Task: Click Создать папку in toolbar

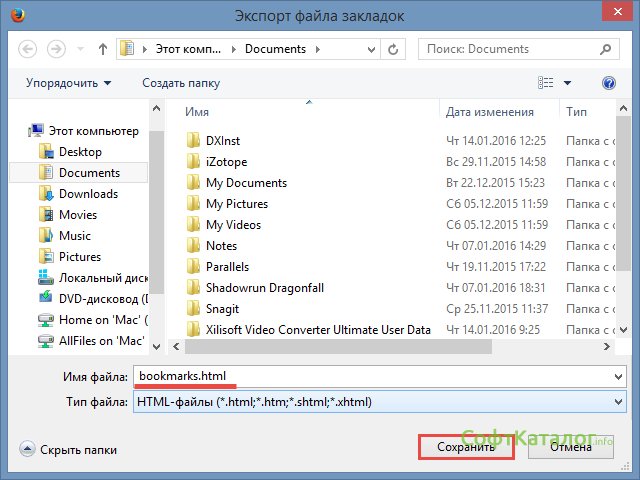Action: pos(181,83)
